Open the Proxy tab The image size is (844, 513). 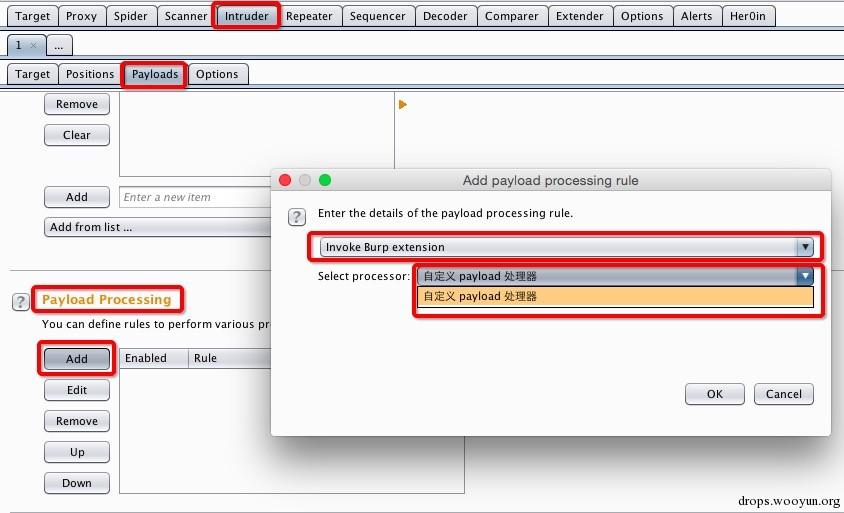point(81,16)
